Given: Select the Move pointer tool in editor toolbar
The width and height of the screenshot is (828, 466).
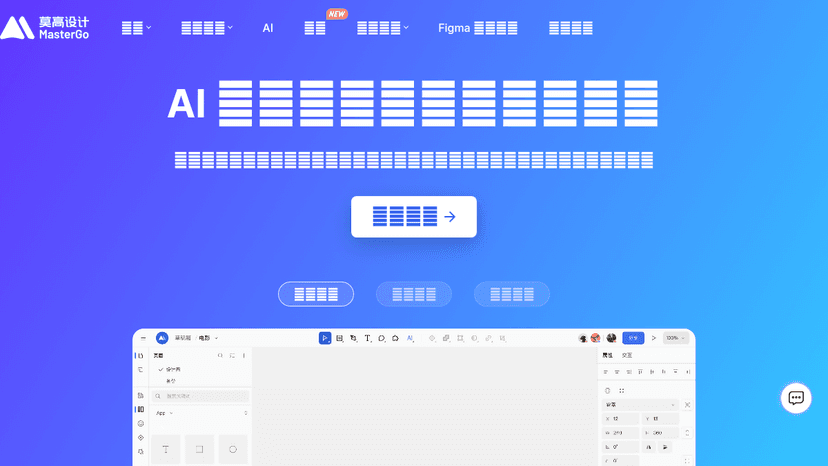Looking at the screenshot, I should 325,338.
